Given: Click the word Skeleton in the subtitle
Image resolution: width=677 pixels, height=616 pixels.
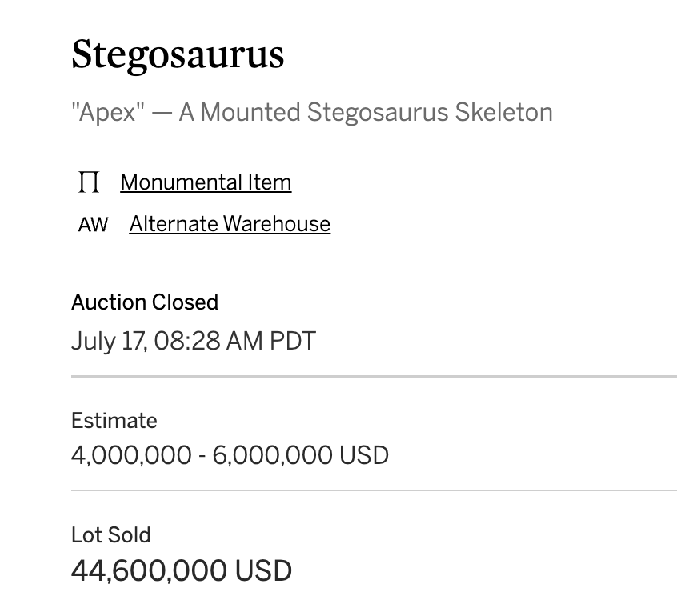Looking at the screenshot, I should (x=503, y=112).
